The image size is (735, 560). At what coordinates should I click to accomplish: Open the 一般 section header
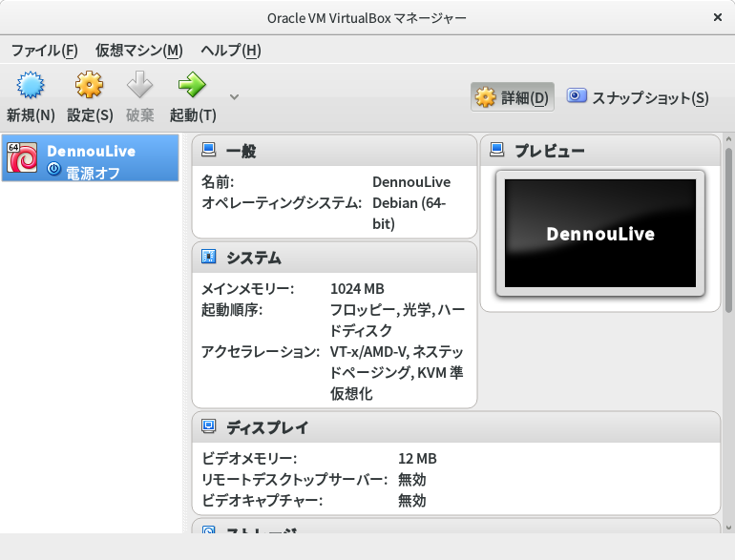(334, 151)
